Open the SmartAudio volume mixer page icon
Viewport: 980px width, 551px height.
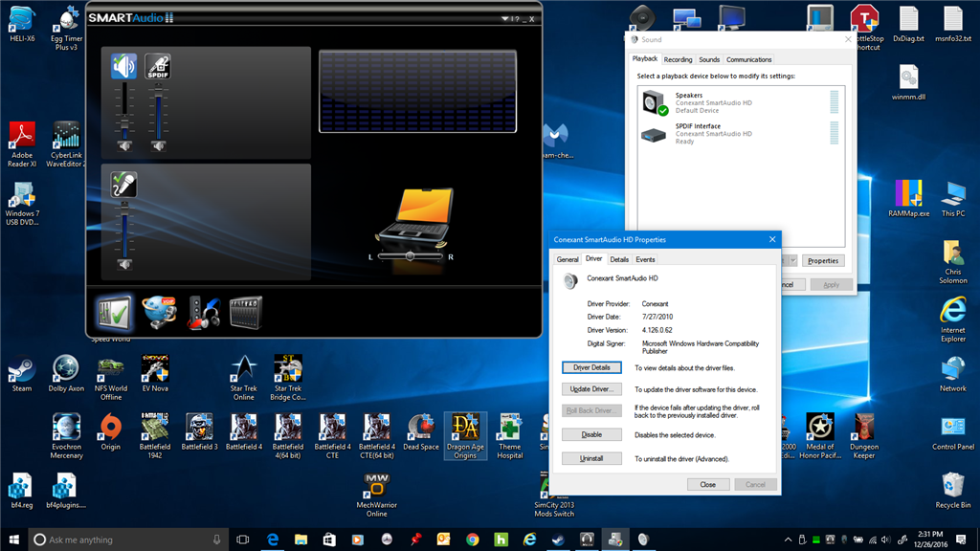[115, 313]
